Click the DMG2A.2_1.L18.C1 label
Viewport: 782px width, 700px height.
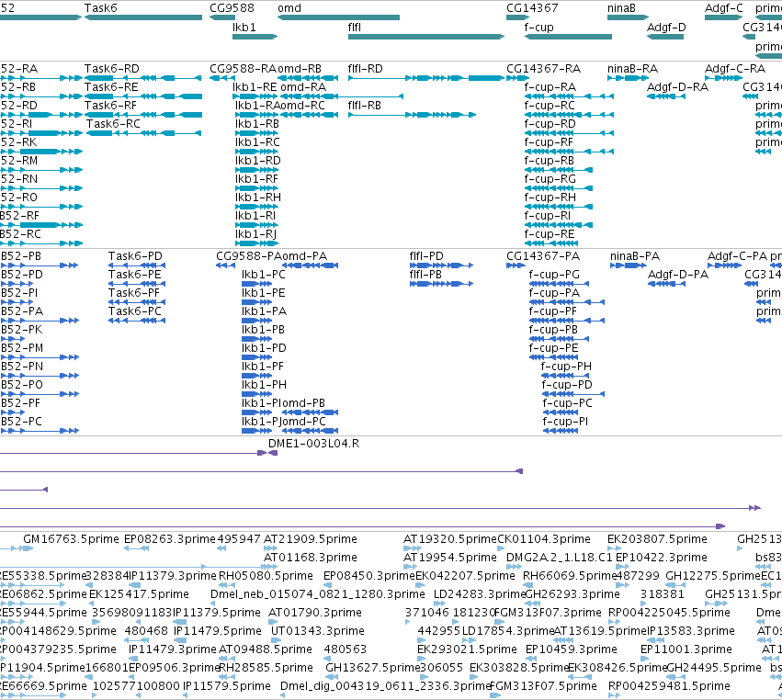(x=559, y=557)
